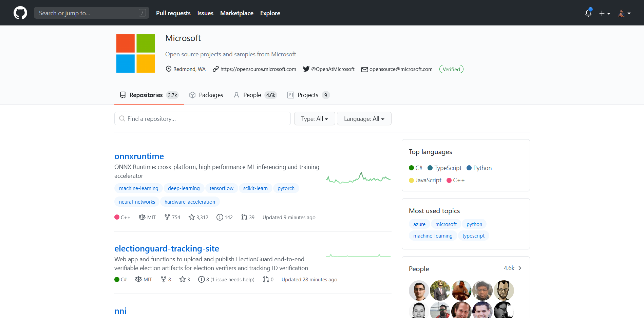Open onnxruntime's 3,312 stargazers
Viewport: 644px width, 318px height.
(x=198, y=217)
